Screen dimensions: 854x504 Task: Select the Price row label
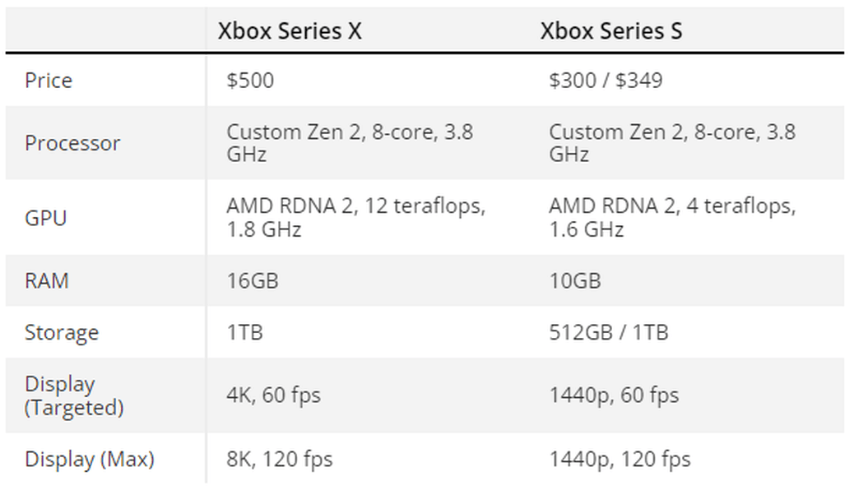tap(49, 81)
